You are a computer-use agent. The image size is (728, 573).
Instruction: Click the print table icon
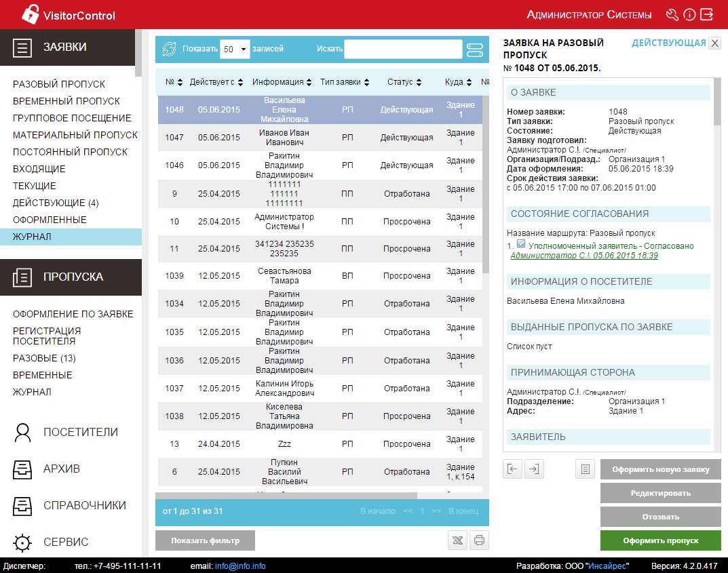click(479, 540)
